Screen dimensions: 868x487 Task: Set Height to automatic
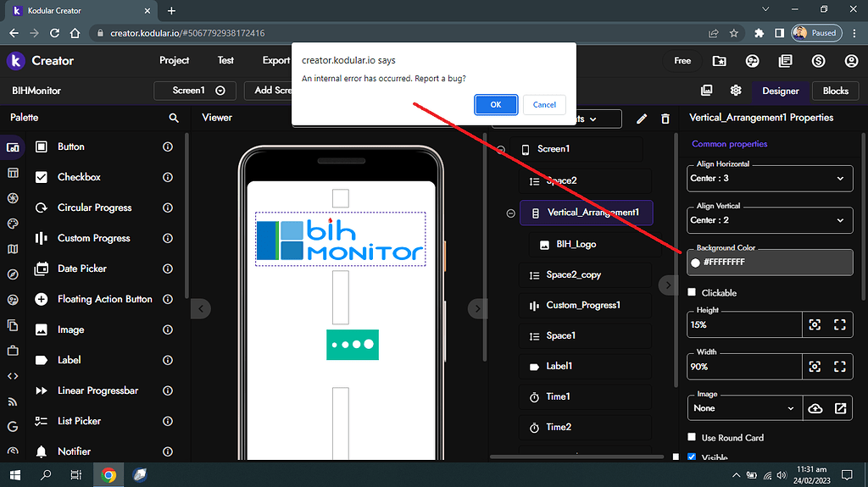(x=815, y=325)
